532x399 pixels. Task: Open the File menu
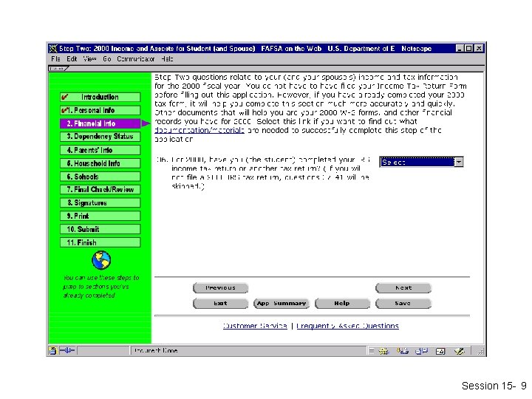coord(55,59)
